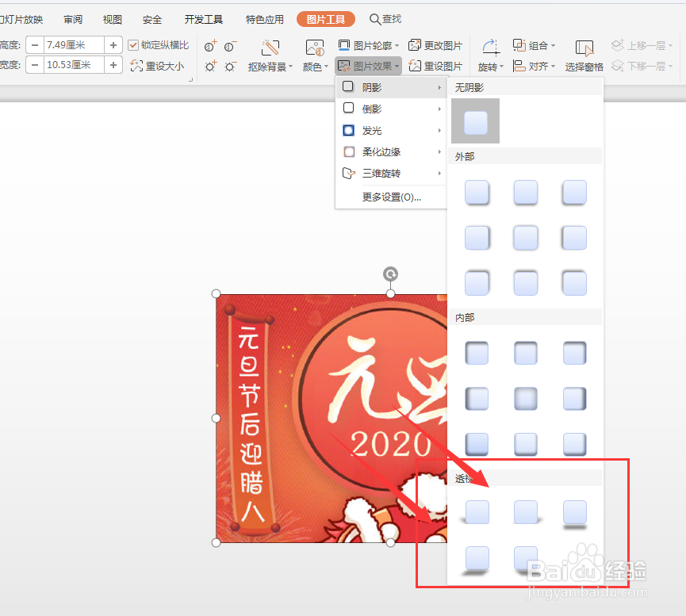Select the No Shadow (无阴影) preset
Viewport: 686px width, 616px height.
point(476,121)
